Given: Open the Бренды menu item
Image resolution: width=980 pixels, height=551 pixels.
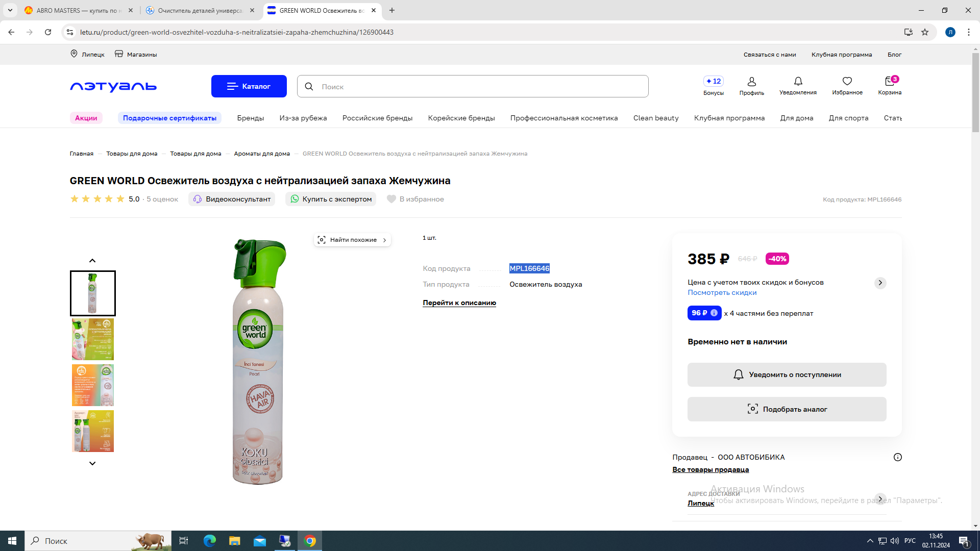Looking at the screenshot, I should (x=251, y=118).
